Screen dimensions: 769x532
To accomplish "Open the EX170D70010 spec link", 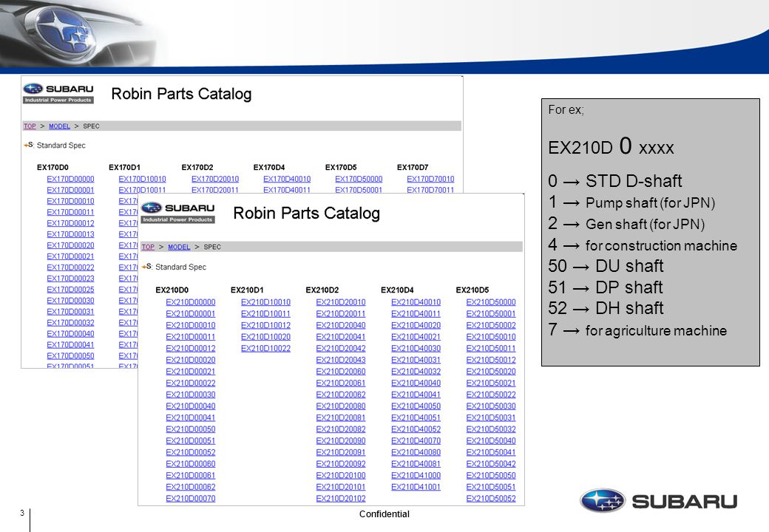I will coord(430,179).
